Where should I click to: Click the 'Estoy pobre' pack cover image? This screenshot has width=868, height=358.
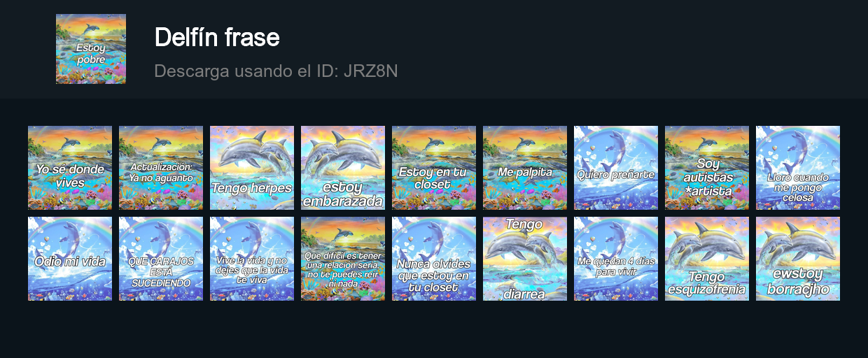[x=91, y=49]
